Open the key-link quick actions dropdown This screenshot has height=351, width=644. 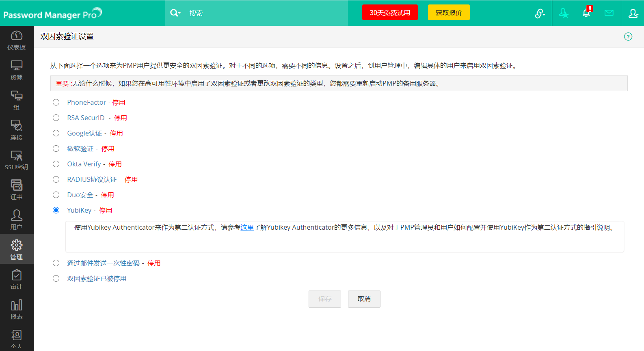click(540, 13)
